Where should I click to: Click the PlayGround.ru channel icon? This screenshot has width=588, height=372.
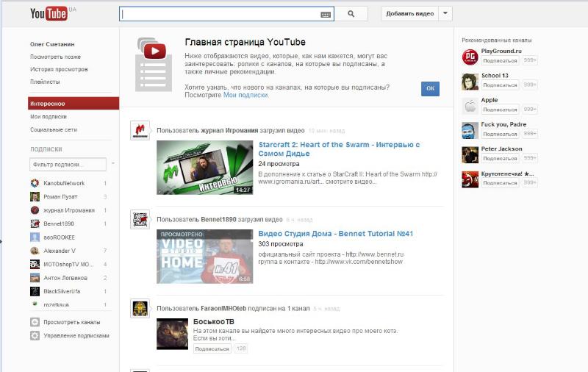(x=470, y=57)
